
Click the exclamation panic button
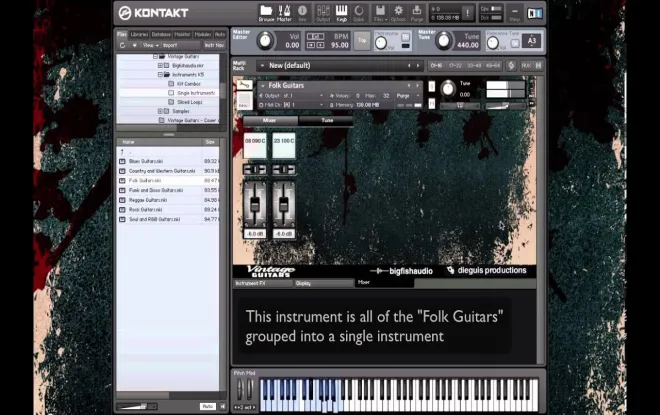pyautogui.click(x=467, y=13)
